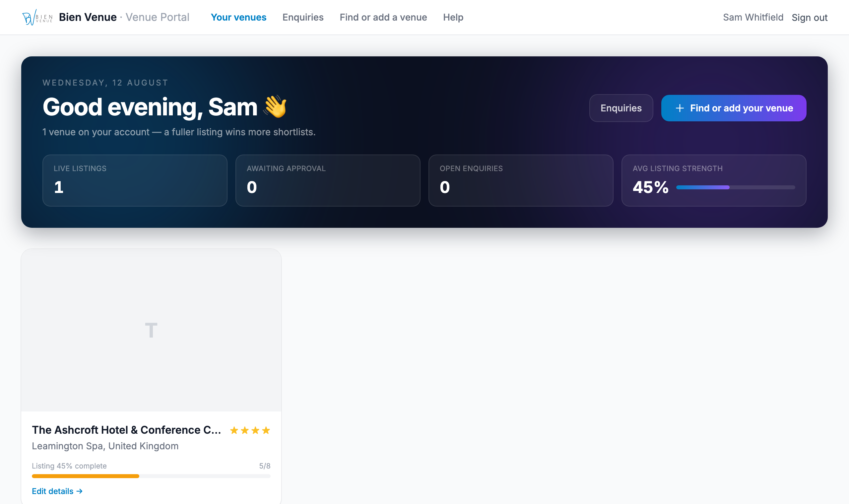Open Edit details for Ashcroft Hotel
The width and height of the screenshot is (849, 504).
click(x=57, y=491)
